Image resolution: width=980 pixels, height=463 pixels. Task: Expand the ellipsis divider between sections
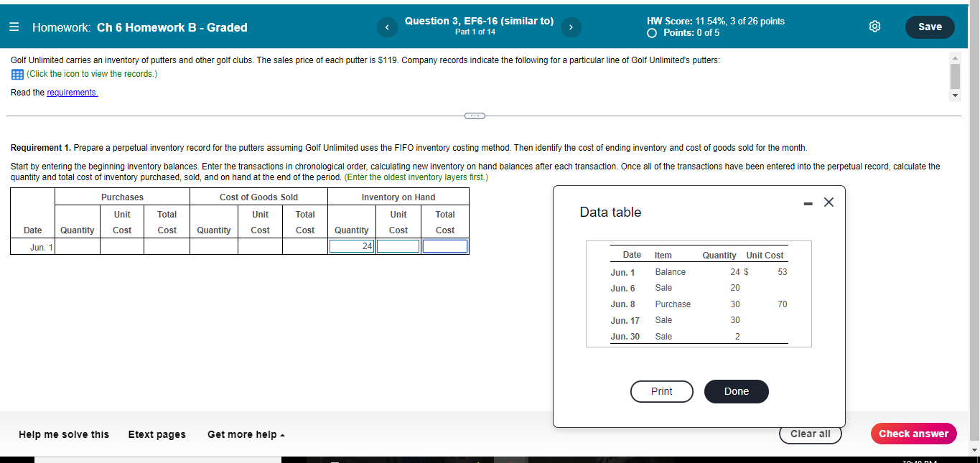475,116
